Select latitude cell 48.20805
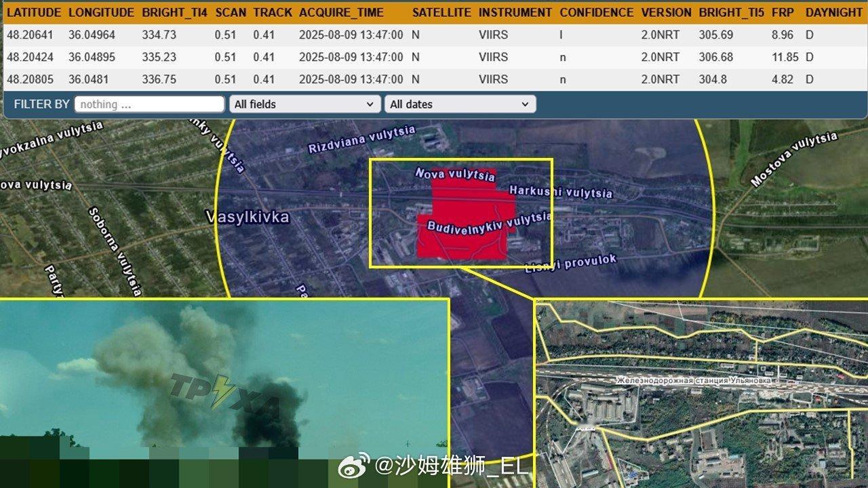The image size is (868, 488). pos(29,79)
